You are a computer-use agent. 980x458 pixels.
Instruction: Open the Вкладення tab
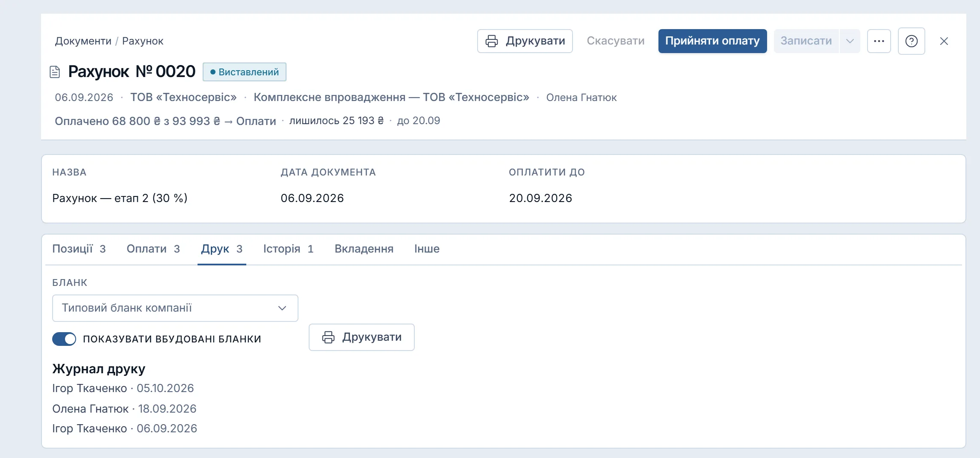pyautogui.click(x=364, y=249)
